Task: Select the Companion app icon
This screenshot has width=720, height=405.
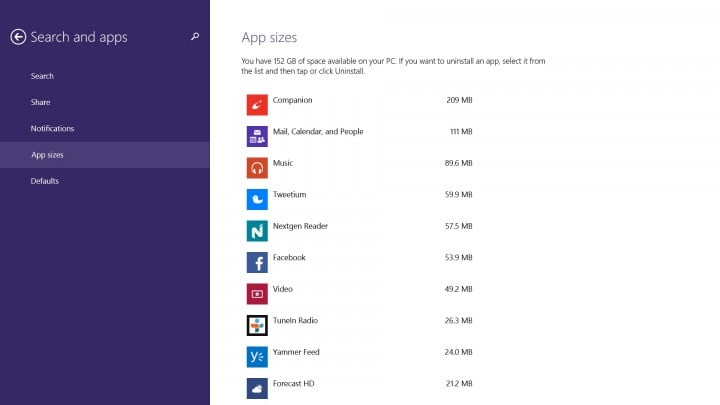Action: tap(257, 105)
